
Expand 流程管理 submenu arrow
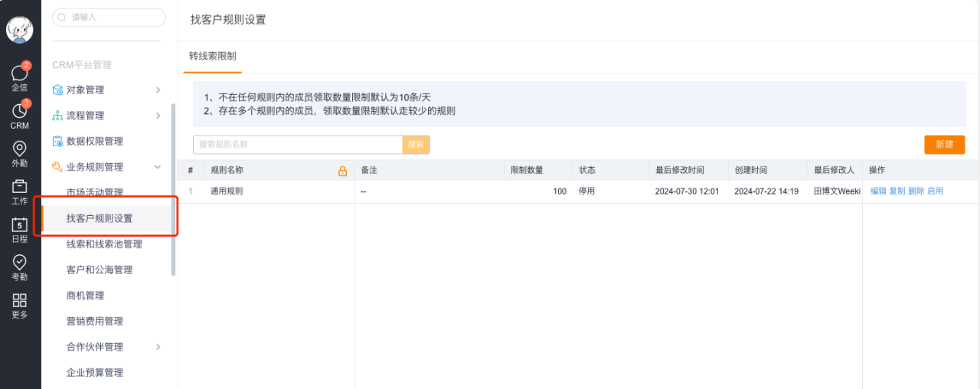158,116
